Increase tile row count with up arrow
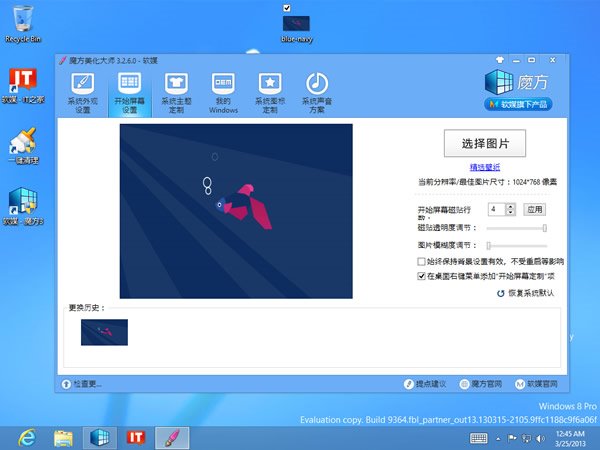Screen dimensions: 600x450 pos(510,206)
